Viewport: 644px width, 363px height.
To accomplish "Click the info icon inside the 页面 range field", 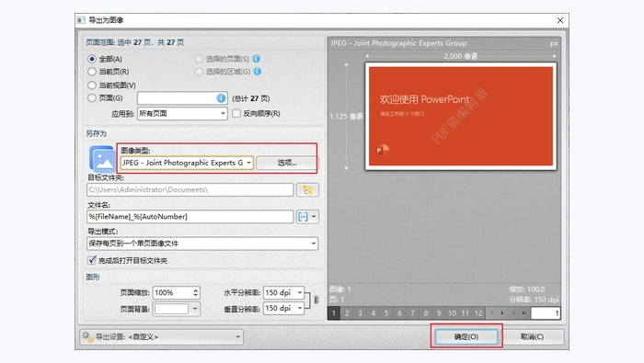I will point(221,98).
